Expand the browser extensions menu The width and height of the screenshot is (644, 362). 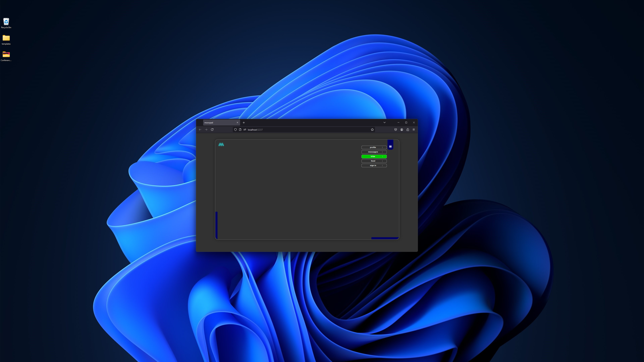coord(407,130)
